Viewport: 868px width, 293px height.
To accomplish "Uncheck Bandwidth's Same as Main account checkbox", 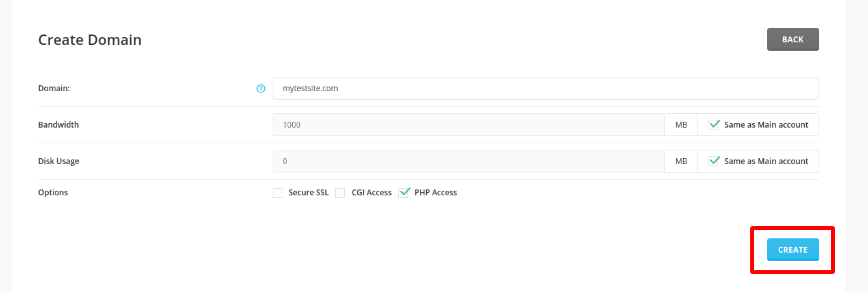I will tap(714, 124).
